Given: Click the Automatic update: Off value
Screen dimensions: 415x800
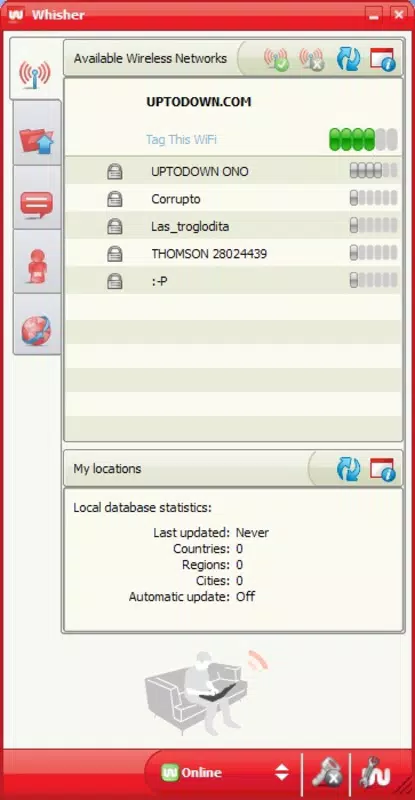Looking at the screenshot, I should pos(246,596).
